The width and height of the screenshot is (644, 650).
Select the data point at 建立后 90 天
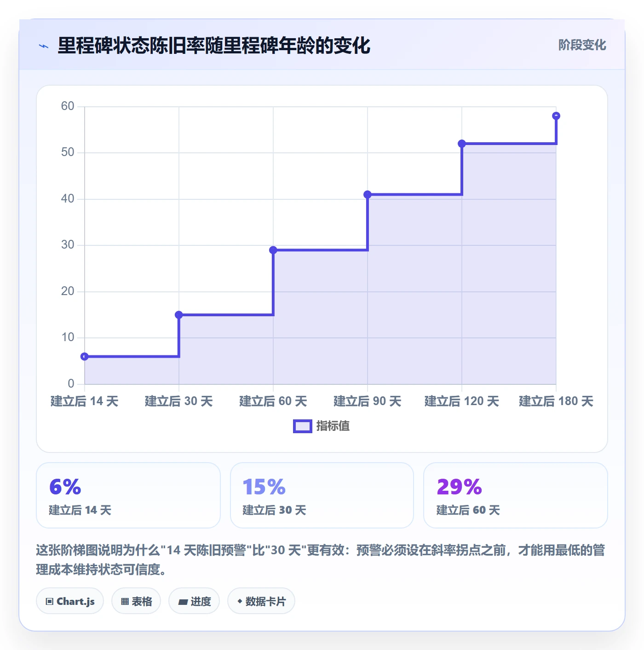[368, 195]
